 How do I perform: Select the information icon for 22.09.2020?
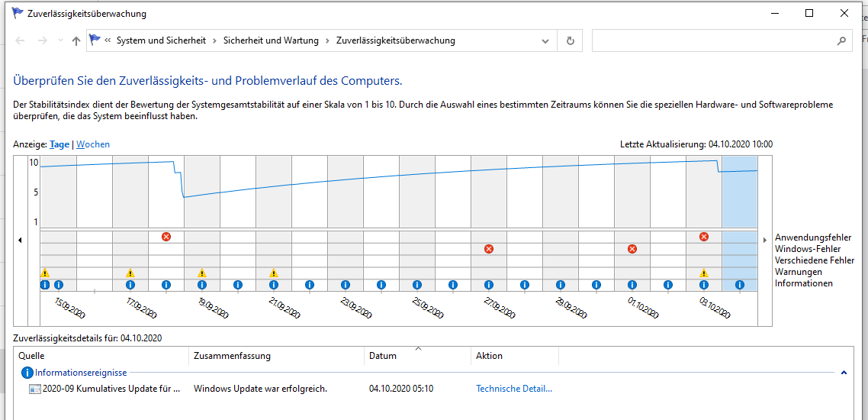(310, 285)
